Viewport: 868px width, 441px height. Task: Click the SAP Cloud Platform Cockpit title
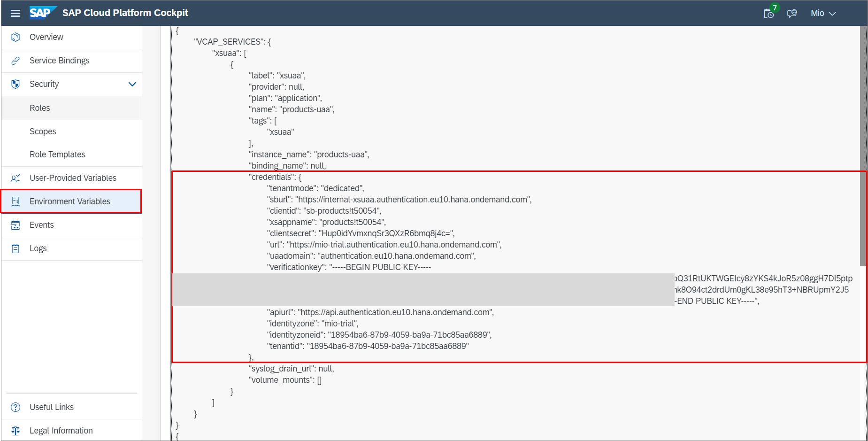(x=125, y=13)
